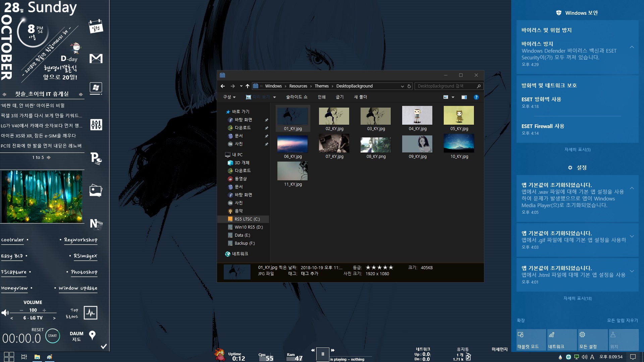Click the tray volume speaker icon
The width and height of the screenshot is (644, 362).
(585, 357)
